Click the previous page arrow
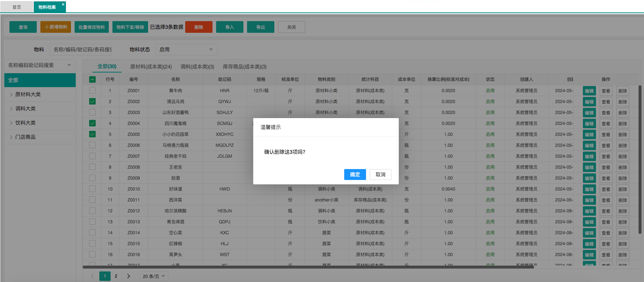This screenshot has width=644, height=282. click(92, 276)
